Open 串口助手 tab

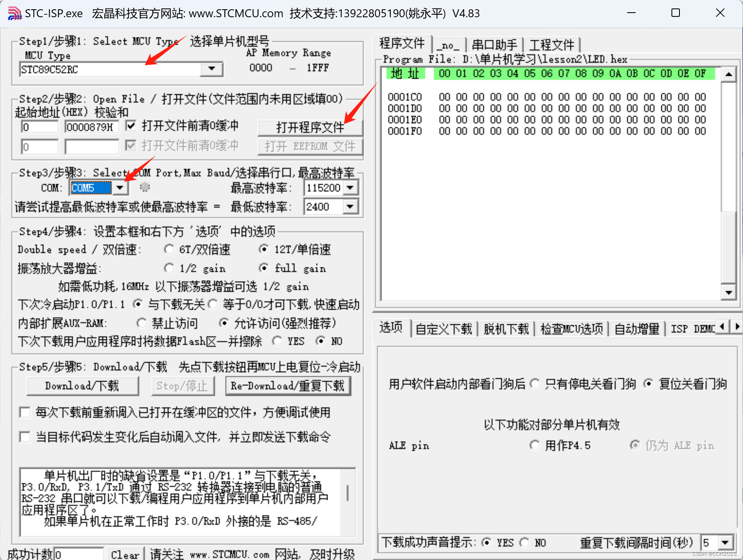(494, 45)
